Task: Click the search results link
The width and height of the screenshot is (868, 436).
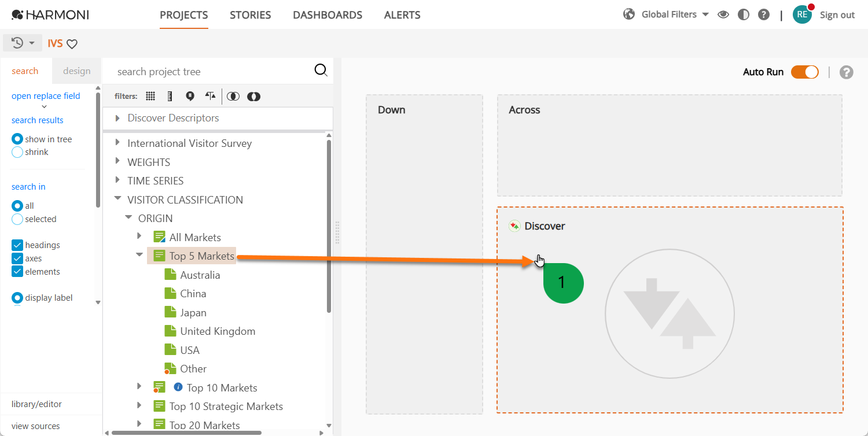Action: 38,120
